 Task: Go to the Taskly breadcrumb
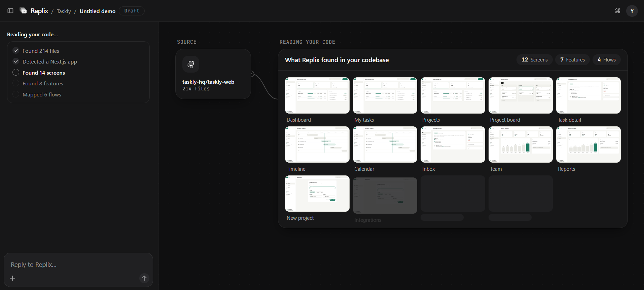click(64, 11)
